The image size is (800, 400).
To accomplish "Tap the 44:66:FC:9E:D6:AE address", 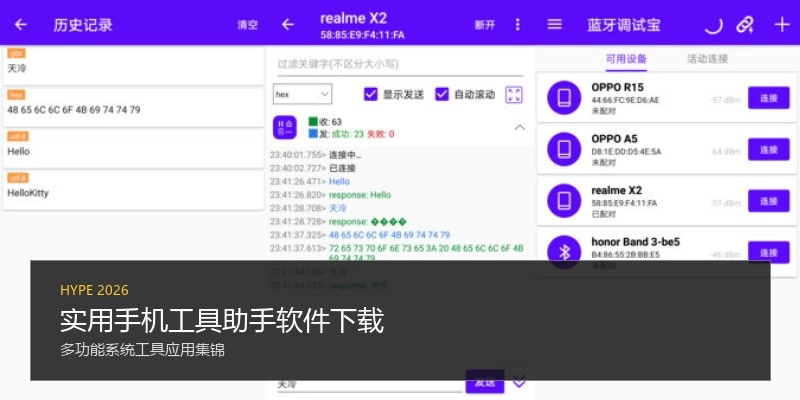I will (x=625, y=100).
